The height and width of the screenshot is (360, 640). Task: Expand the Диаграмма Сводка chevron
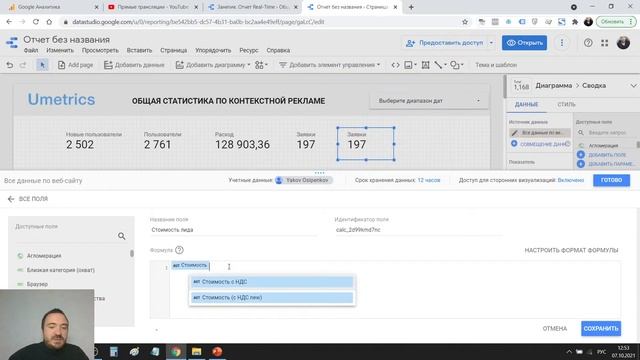click(x=633, y=86)
